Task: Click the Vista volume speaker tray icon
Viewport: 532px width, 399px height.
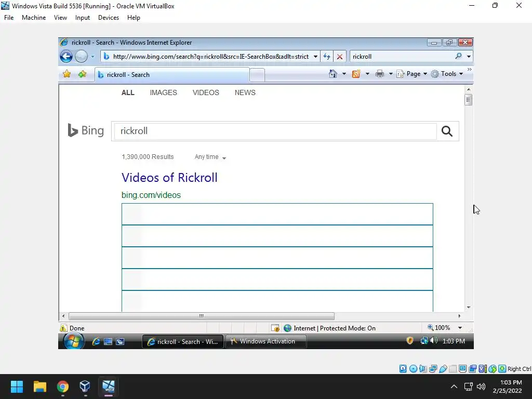Action: point(434,340)
